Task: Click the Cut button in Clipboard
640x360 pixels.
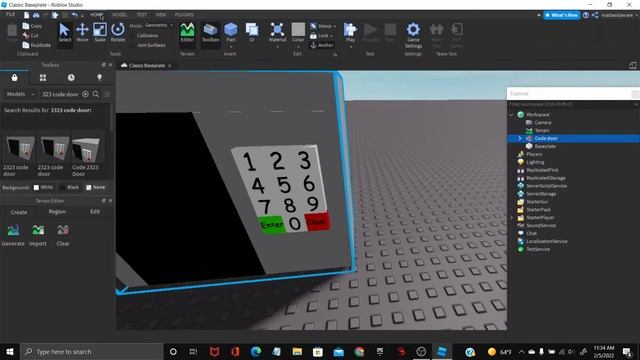Action: [x=31, y=36]
